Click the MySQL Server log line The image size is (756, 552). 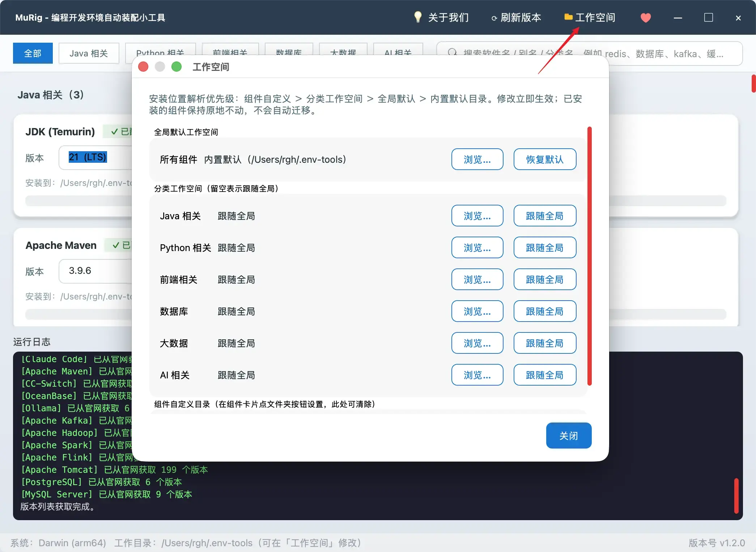coord(107,494)
